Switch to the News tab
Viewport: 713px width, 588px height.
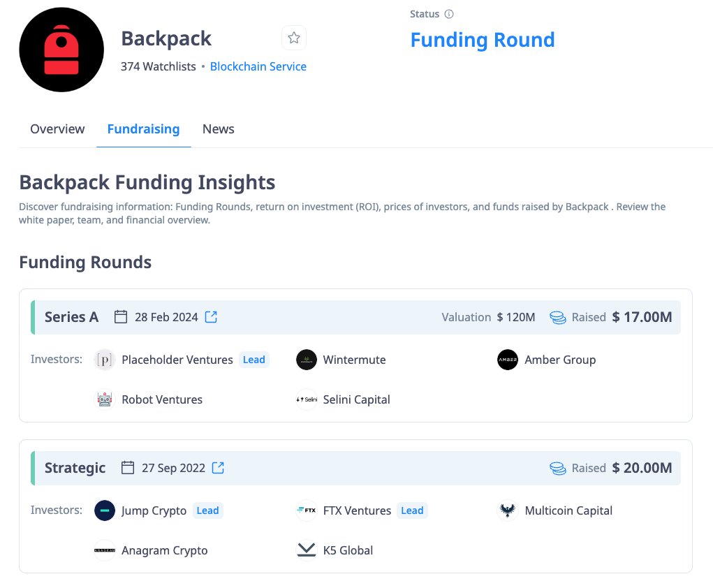pyautogui.click(x=218, y=129)
